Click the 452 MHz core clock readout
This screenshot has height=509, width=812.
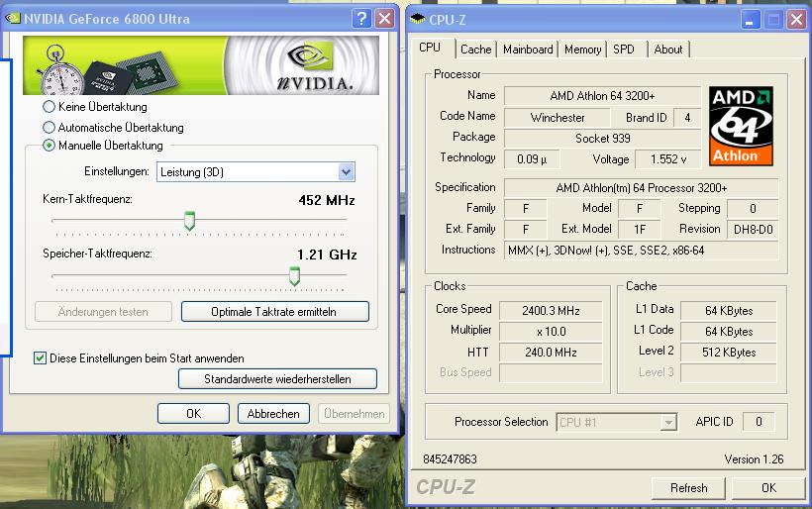[x=327, y=200]
